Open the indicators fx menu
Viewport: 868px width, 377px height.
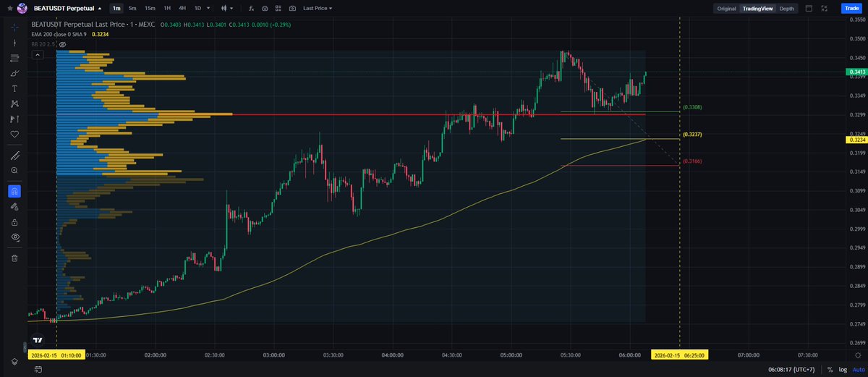250,8
